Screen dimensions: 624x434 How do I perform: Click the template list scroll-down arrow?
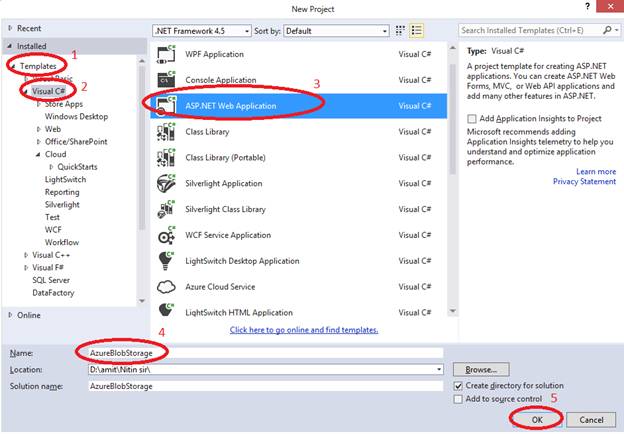pos(452,311)
